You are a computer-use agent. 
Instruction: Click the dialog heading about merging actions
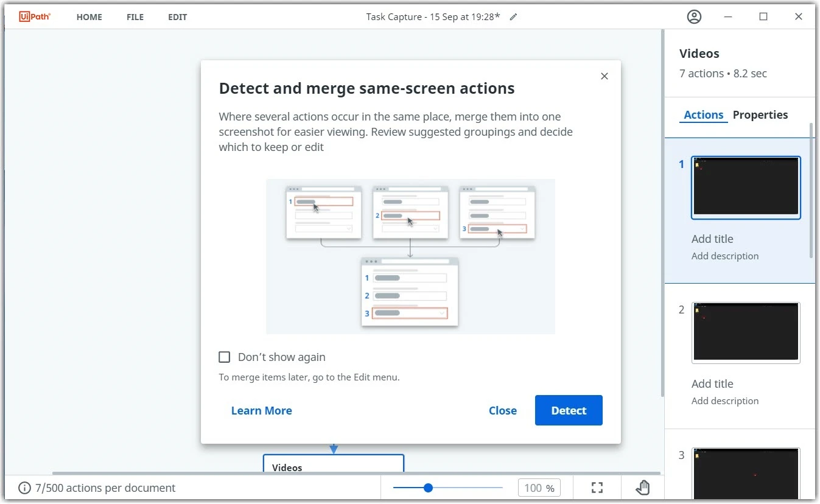click(x=367, y=88)
